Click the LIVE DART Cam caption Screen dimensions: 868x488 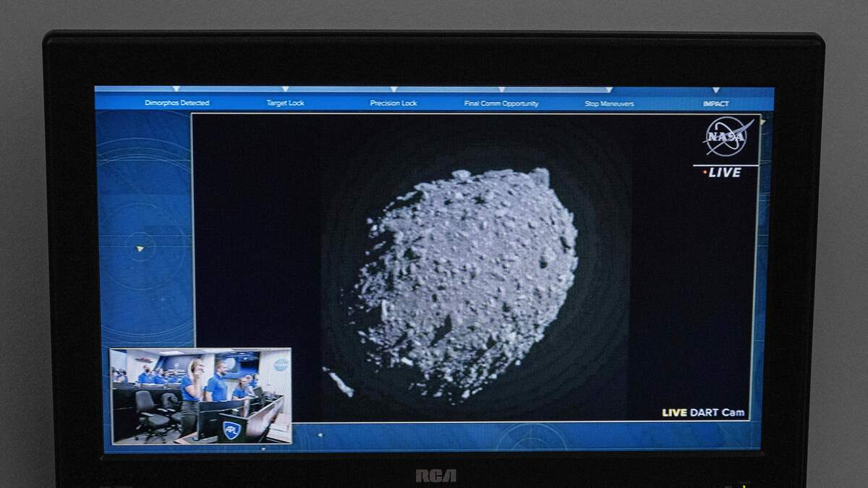pyautogui.click(x=703, y=413)
